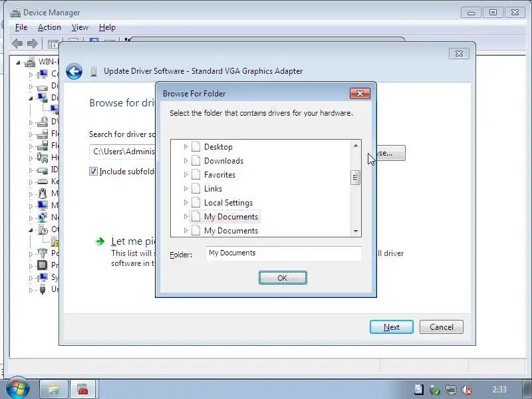Click the folder list scroll-down arrow
Viewport: 532px width, 399px height.
[x=356, y=231]
